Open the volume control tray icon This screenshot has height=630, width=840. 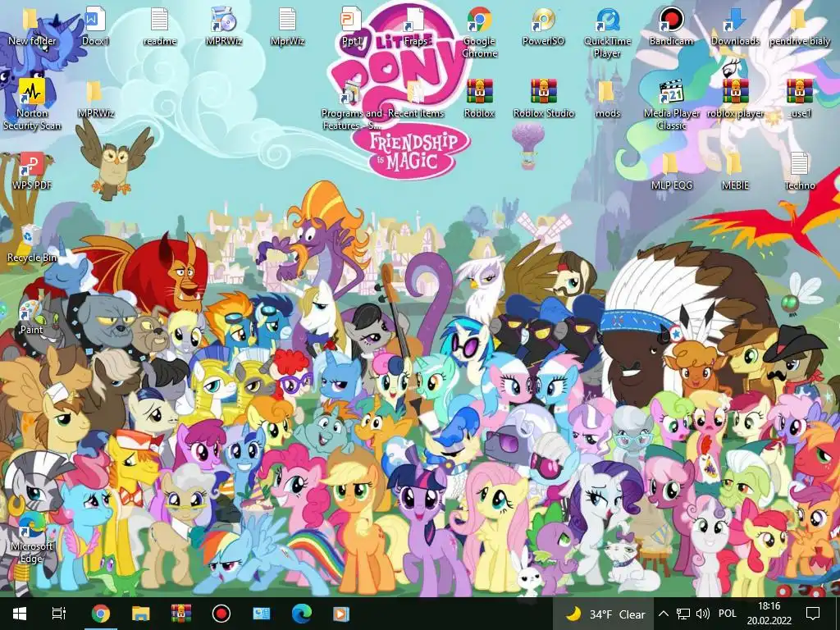click(702, 614)
